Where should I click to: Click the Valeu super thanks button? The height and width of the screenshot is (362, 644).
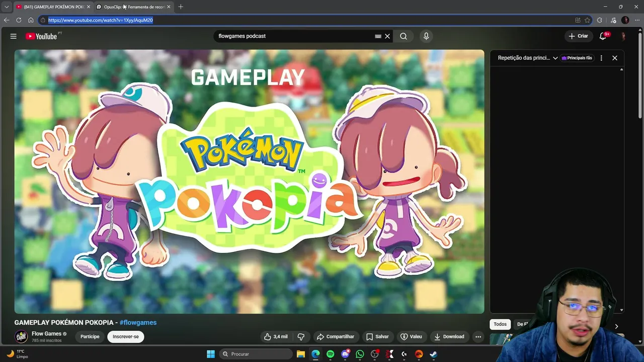click(411, 337)
